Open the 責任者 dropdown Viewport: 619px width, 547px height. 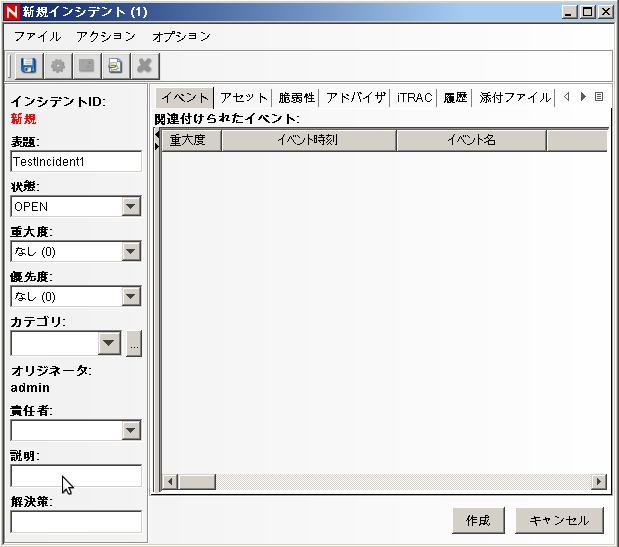130,431
